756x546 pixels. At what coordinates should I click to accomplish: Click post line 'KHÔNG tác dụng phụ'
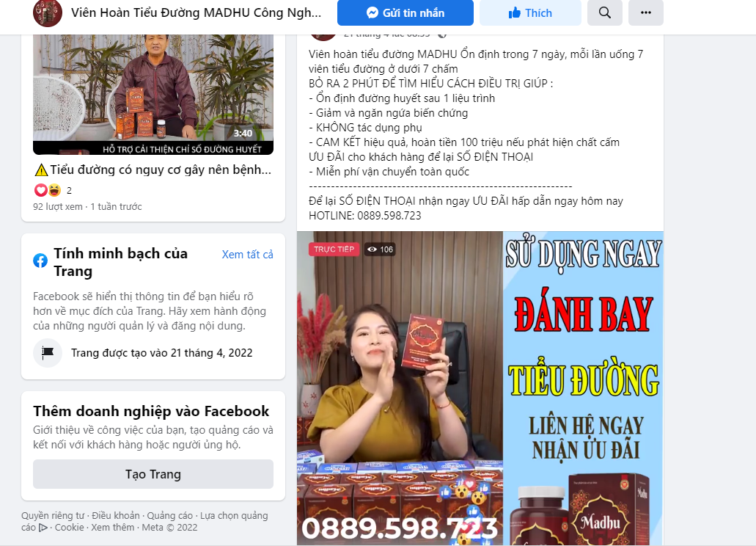tap(365, 128)
